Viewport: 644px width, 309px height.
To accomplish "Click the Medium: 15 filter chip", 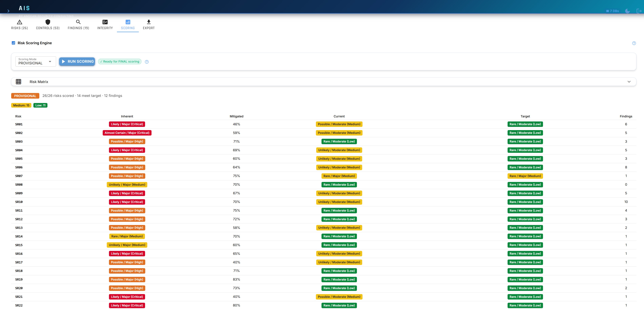I will pos(21,106).
